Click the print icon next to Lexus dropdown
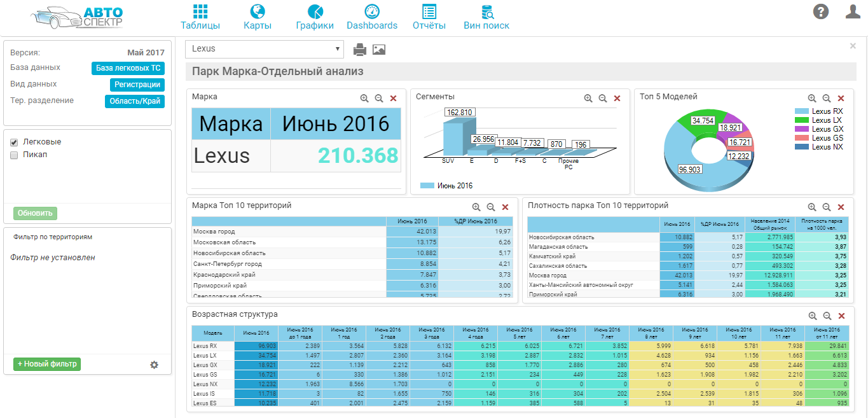This screenshot has height=418, width=868. click(x=360, y=50)
